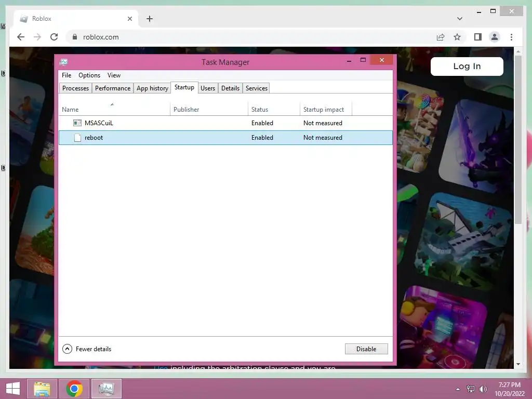Reload the Roblox page

click(54, 37)
